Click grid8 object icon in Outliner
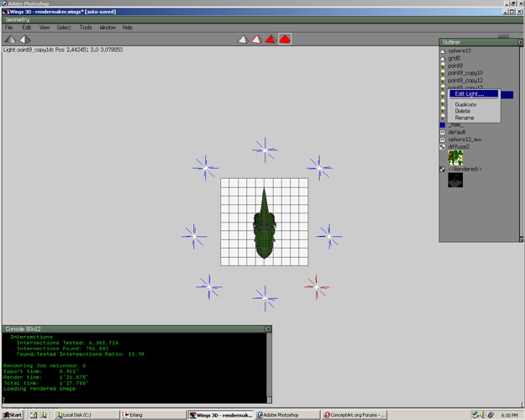Viewport: 525px width, 420px height. tap(443, 58)
